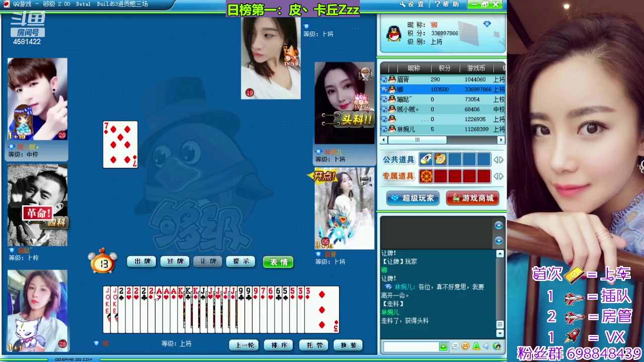Sort player list by 积分 column
Image resolution: width=644 pixels, height=362 pixels.
click(445, 68)
